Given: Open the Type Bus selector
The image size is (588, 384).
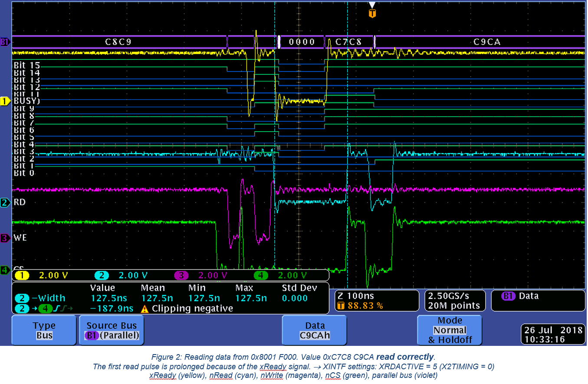Looking at the screenshot, I should tap(43, 330).
